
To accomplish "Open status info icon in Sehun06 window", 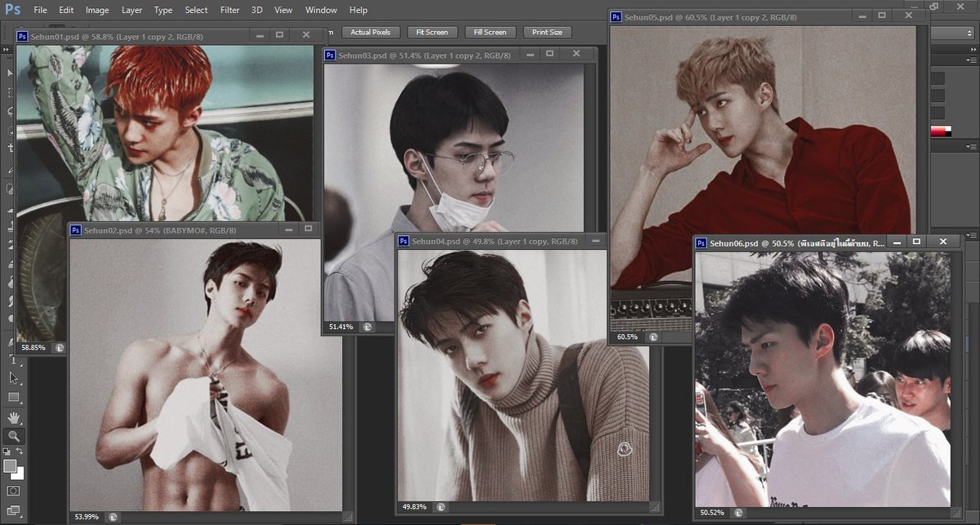I will [739, 513].
